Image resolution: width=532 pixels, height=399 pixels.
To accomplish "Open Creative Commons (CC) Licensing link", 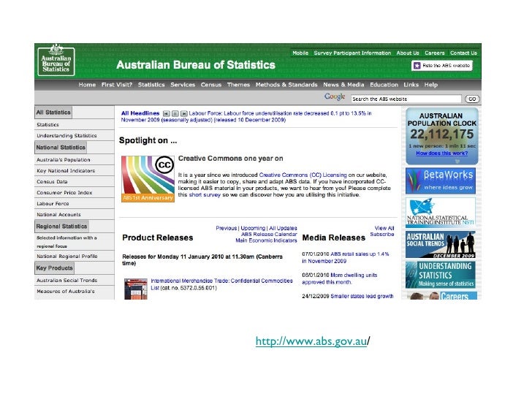I will tap(303, 175).
